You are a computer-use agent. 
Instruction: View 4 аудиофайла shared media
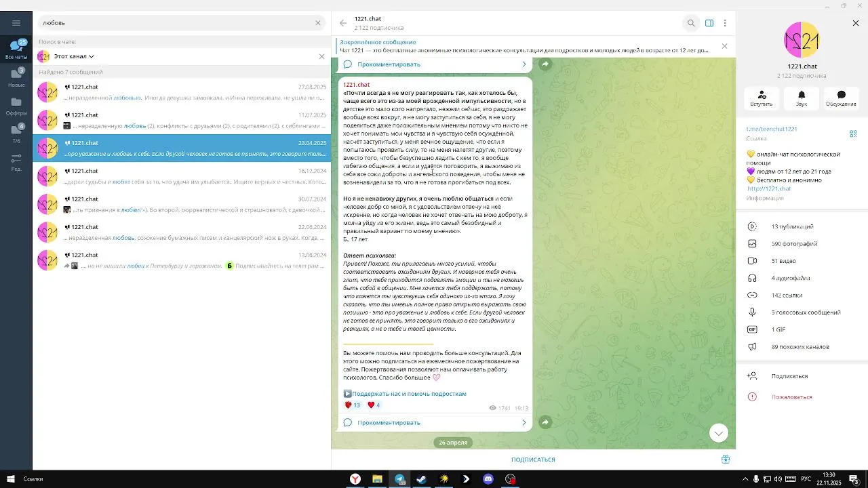(x=802, y=278)
